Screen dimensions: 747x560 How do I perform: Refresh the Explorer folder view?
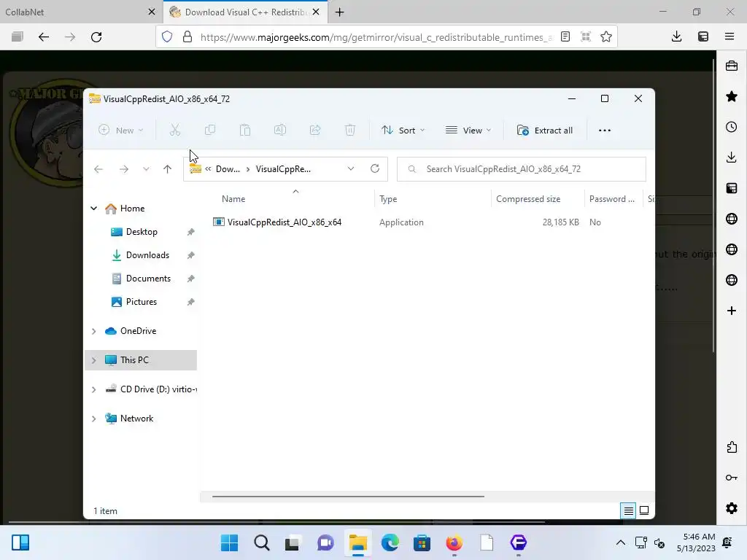point(375,168)
